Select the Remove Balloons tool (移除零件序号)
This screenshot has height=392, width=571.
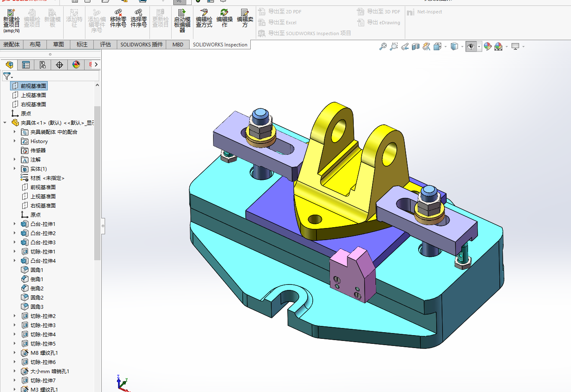118,18
